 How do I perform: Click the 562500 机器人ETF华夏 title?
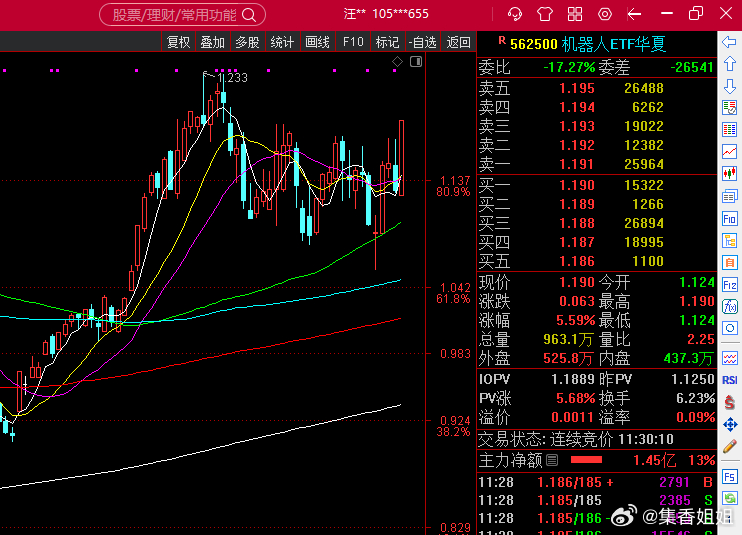pos(588,44)
